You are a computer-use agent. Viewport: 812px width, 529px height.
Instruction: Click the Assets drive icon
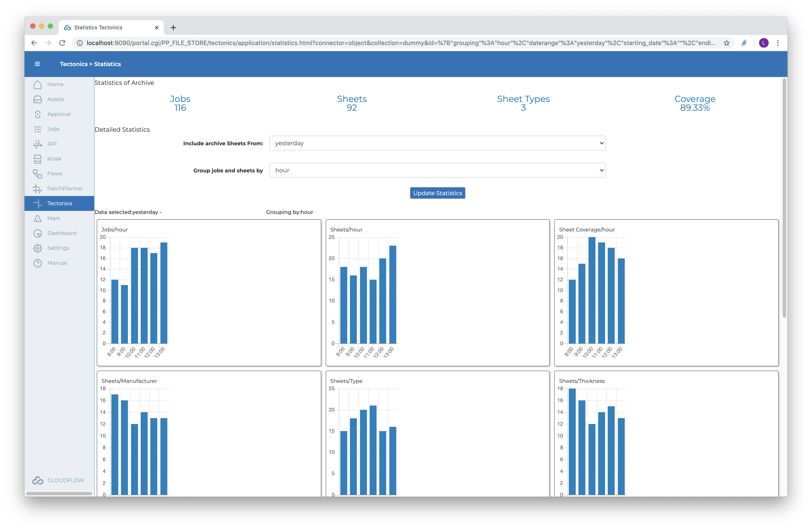pyautogui.click(x=37, y=99)
